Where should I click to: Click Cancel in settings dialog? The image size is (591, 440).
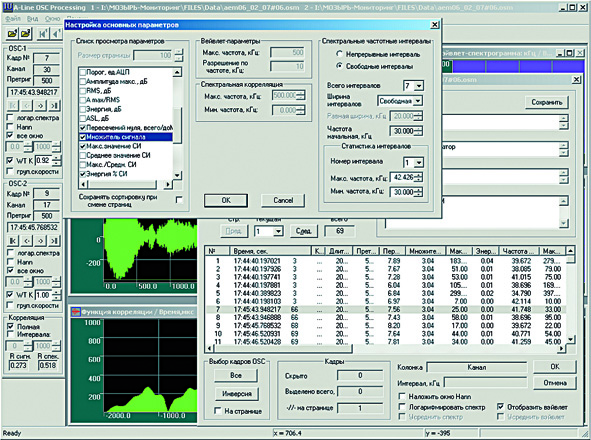click(x=283, y=201)
